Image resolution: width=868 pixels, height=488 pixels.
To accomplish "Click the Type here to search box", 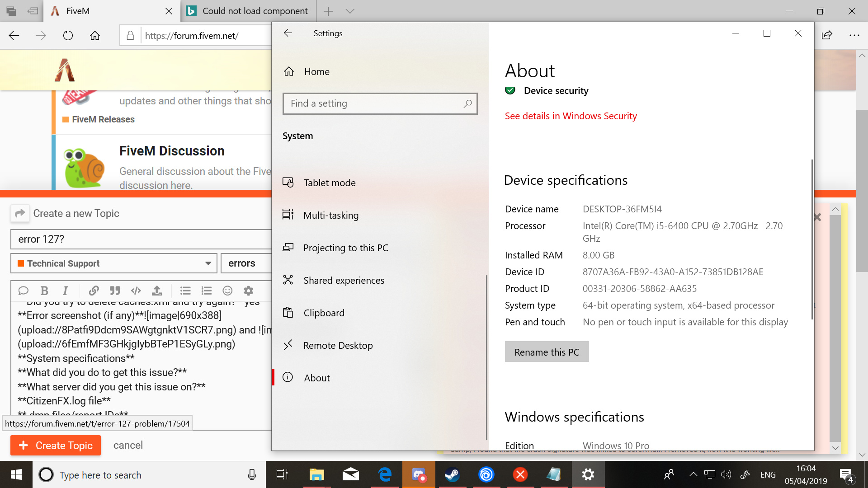I will [149, 475].
